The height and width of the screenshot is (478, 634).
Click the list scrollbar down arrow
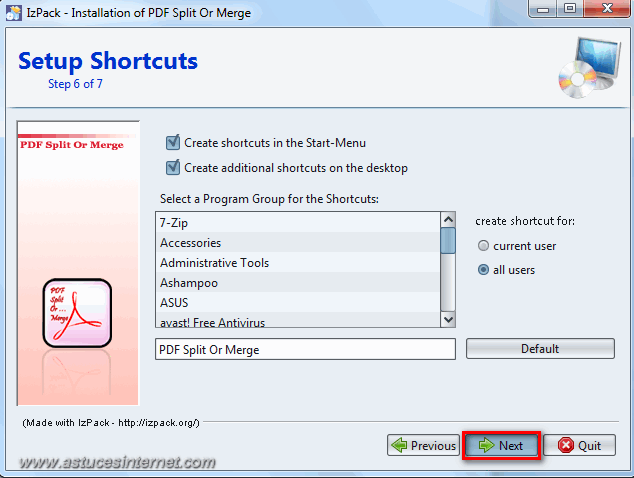448,319
